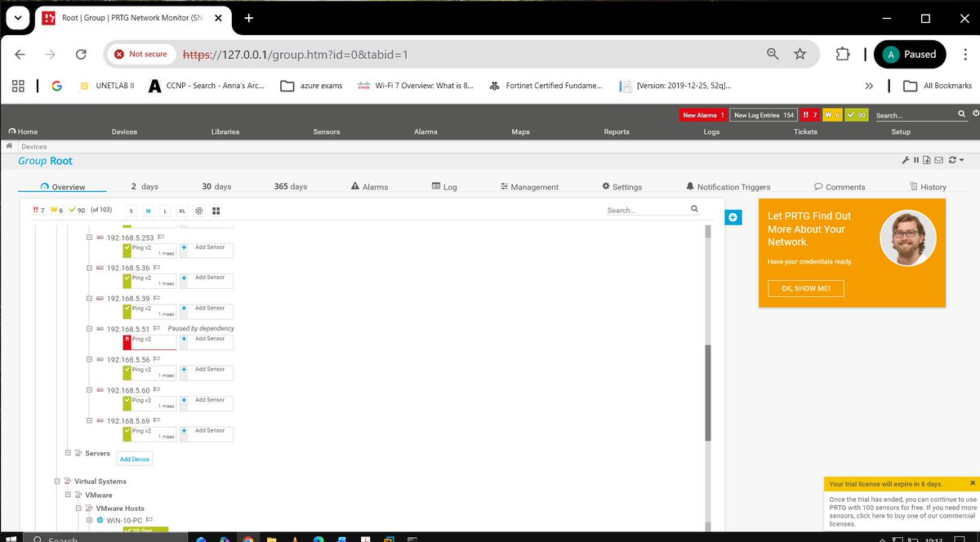This screenshot has width=980, height=542.
Task: Close the trial license expiry notice
Action: tap(973, 483)
